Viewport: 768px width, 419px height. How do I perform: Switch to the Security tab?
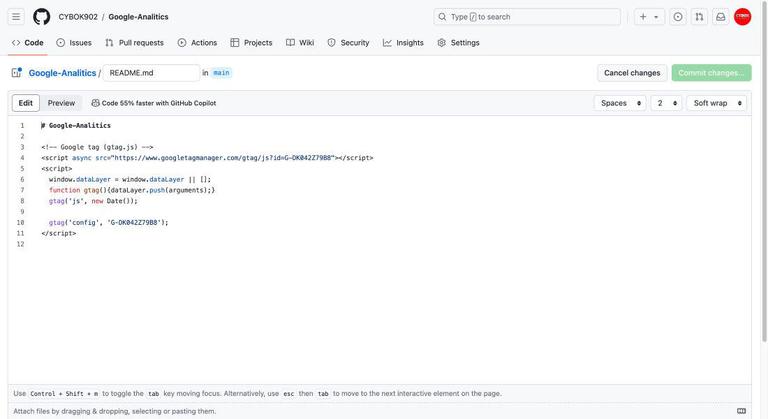[348, 43]
